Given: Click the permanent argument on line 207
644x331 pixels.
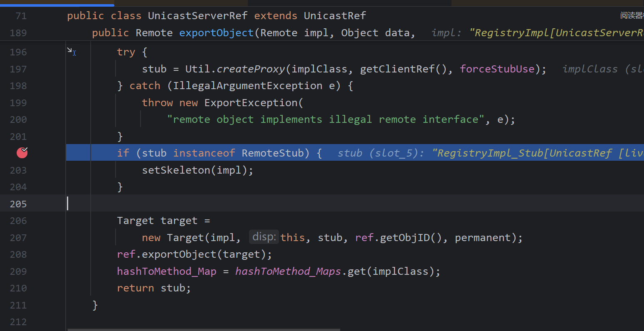Looking at the screenshot, I should (x=482, y=238).
